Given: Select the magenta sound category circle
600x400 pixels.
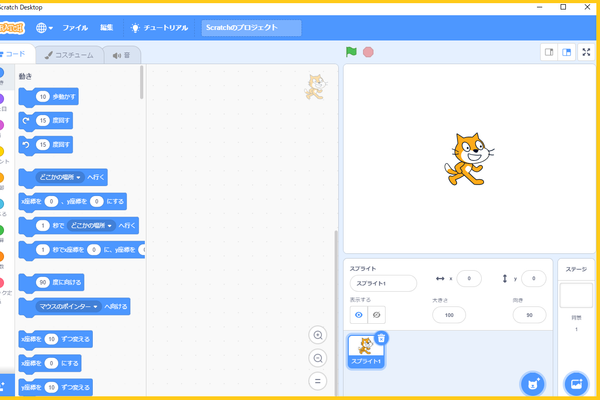Looking at the screenshot, I should click(x=2, y=125).
